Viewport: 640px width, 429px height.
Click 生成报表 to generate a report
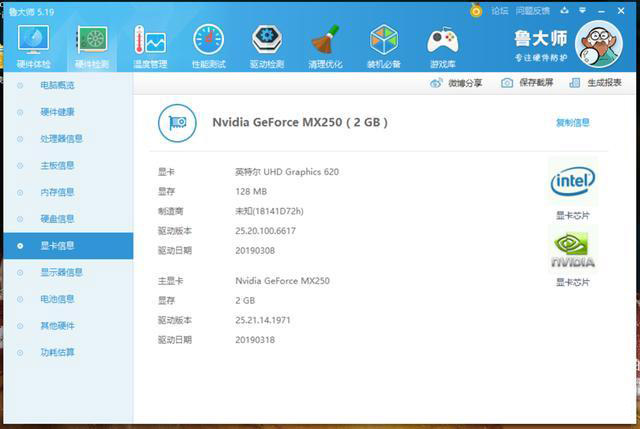[595, 83]
